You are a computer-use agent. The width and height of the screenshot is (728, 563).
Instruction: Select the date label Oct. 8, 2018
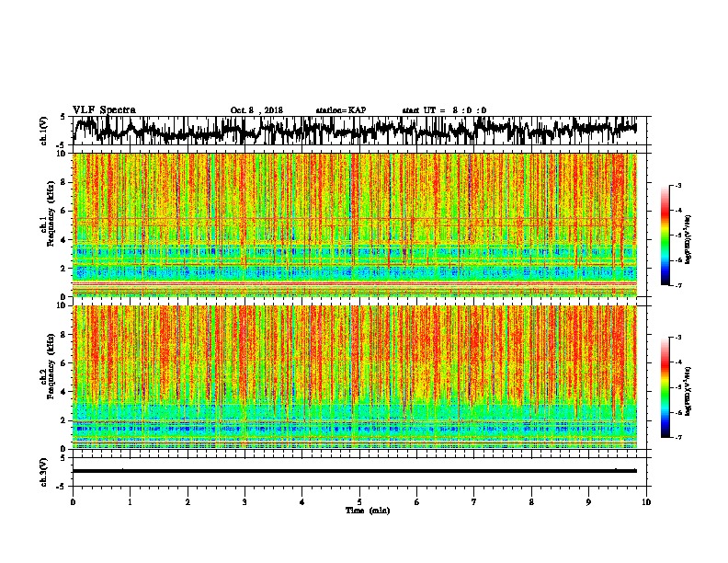point(256,110)
